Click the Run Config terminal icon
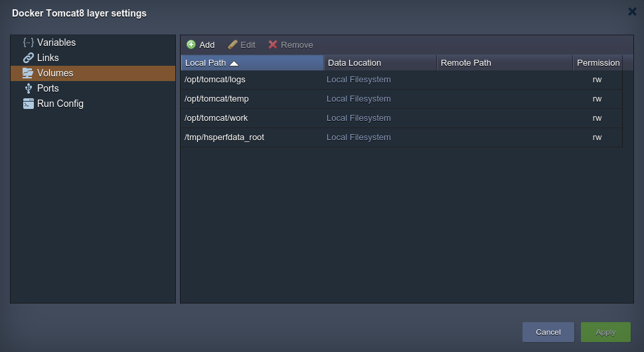Viewport: 644px width, 352px height. click(x=29, y=104)
